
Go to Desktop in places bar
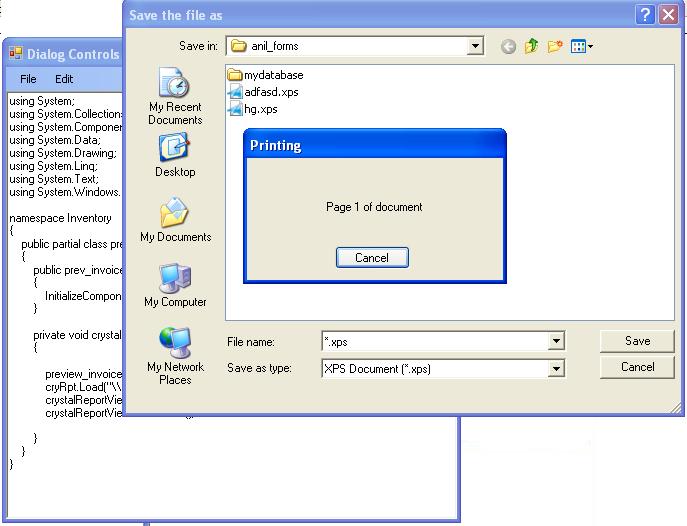(x=175, y=155)
